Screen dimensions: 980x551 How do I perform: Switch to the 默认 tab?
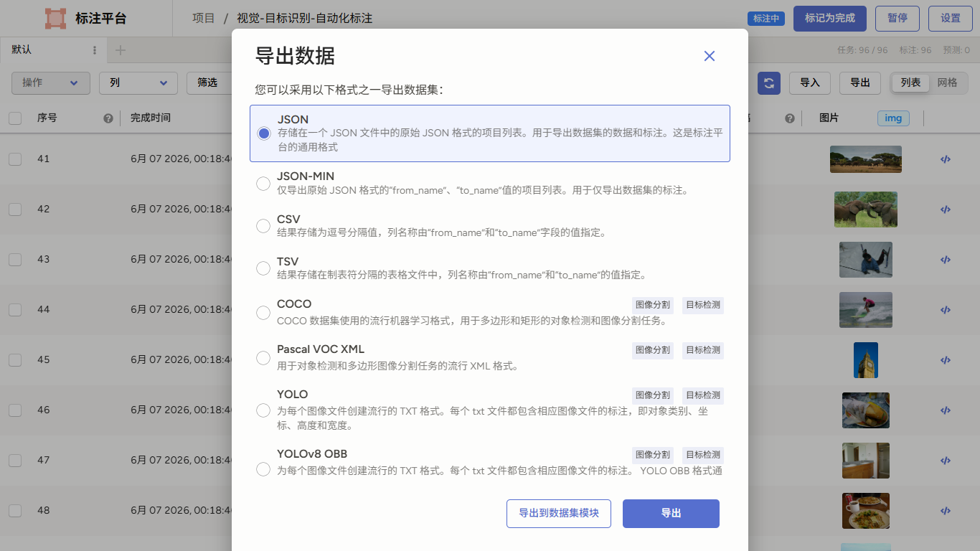(x=22, y=50)
